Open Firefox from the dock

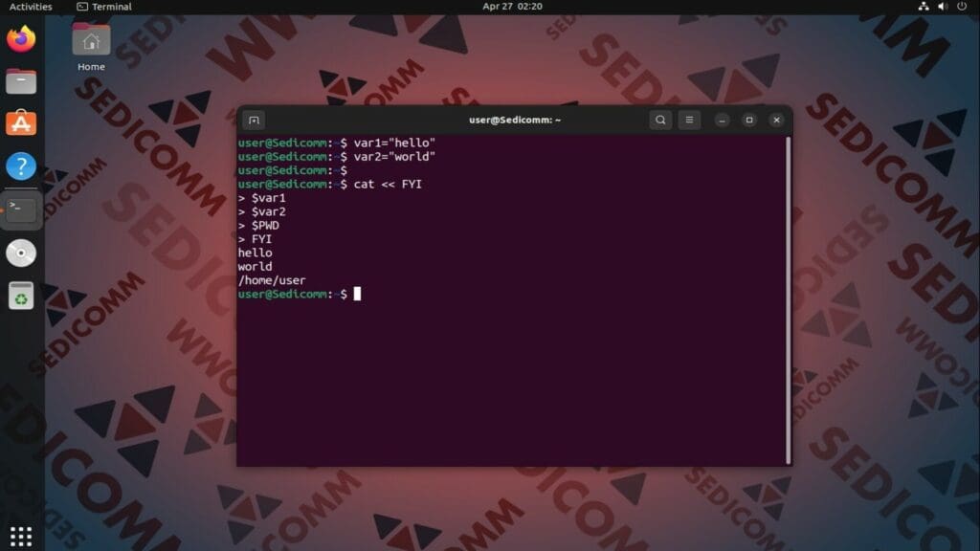tap(21, 38)
